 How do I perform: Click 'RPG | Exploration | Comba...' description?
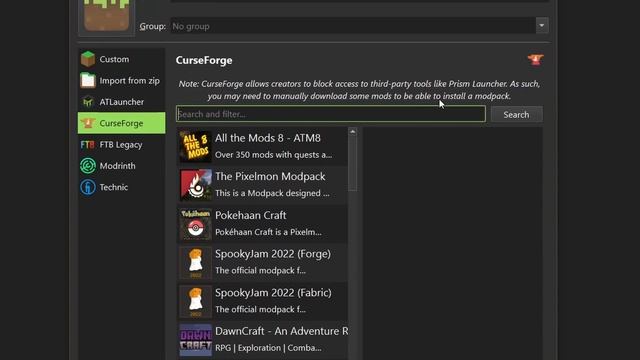(x=268, y=348)
